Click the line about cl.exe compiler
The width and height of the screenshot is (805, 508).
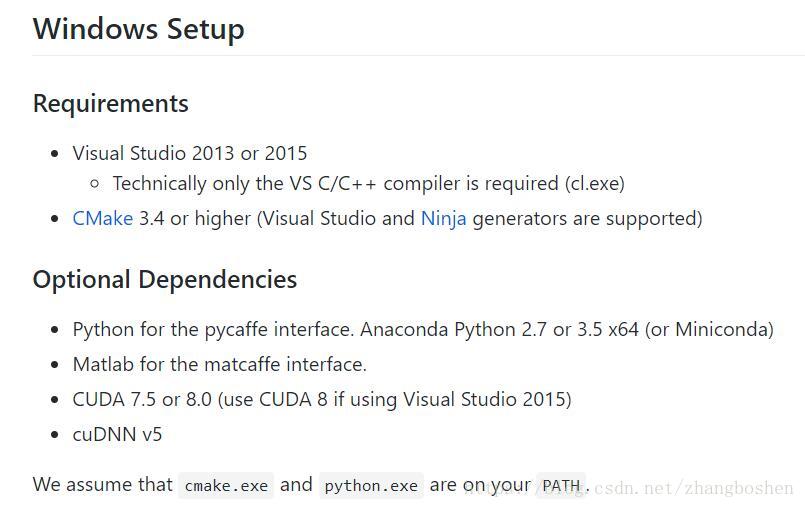(x=369, y=183)
